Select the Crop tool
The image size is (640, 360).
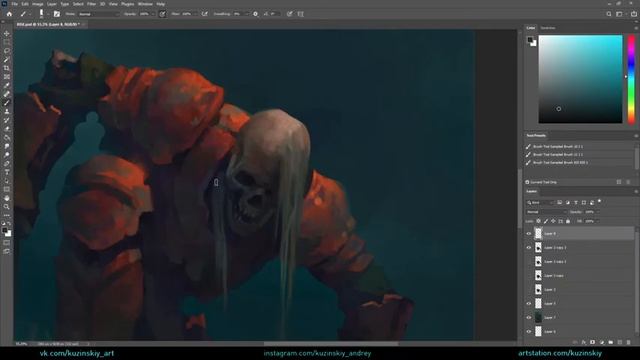tap(7, 68)
